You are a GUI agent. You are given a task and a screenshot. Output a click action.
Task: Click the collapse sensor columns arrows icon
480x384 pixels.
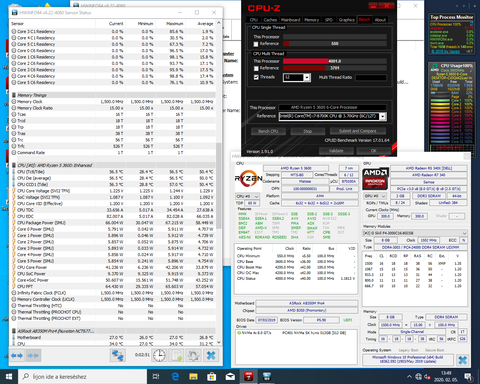coord(33,356)
